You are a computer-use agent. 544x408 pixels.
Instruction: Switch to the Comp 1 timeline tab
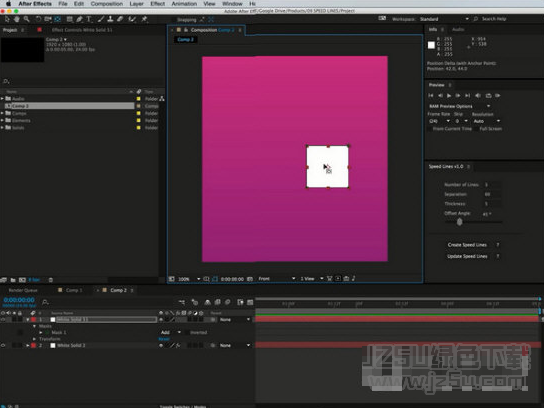[x=74, y=290]
